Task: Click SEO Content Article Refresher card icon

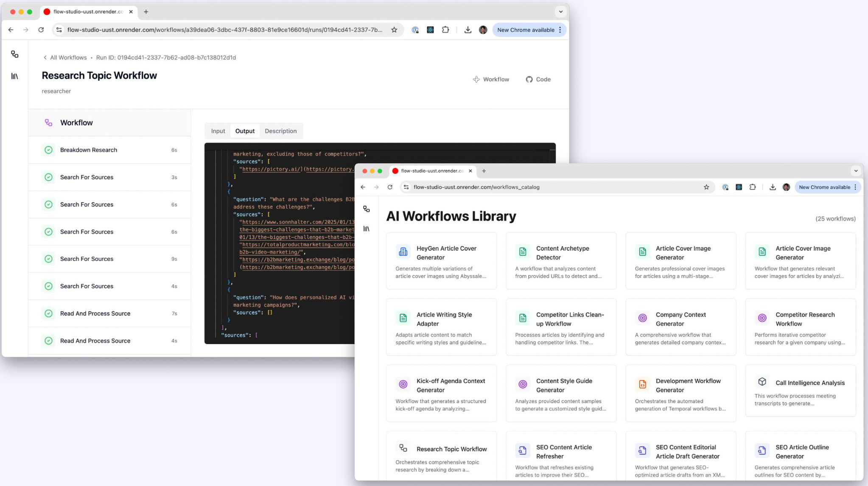Action: (523, 450)
